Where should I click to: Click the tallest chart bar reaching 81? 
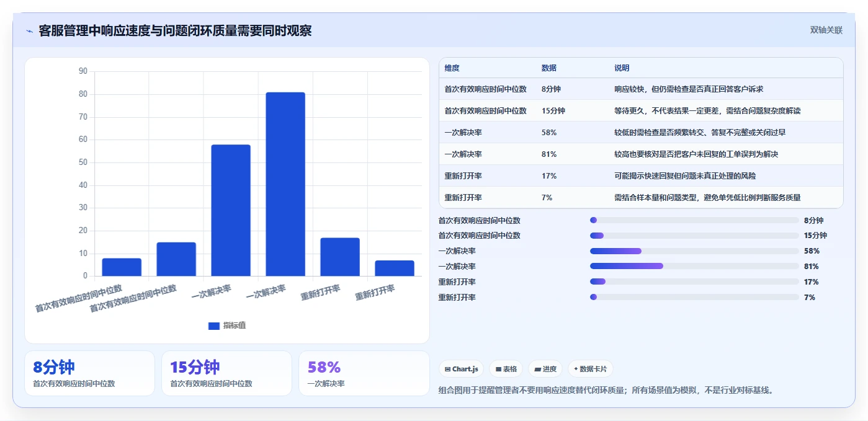tap(285, 184)
